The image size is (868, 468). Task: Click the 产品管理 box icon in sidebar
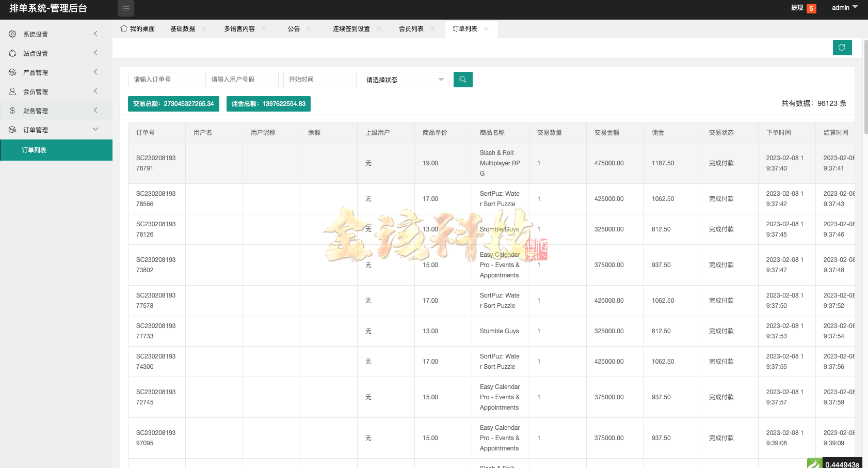point(12,72)
